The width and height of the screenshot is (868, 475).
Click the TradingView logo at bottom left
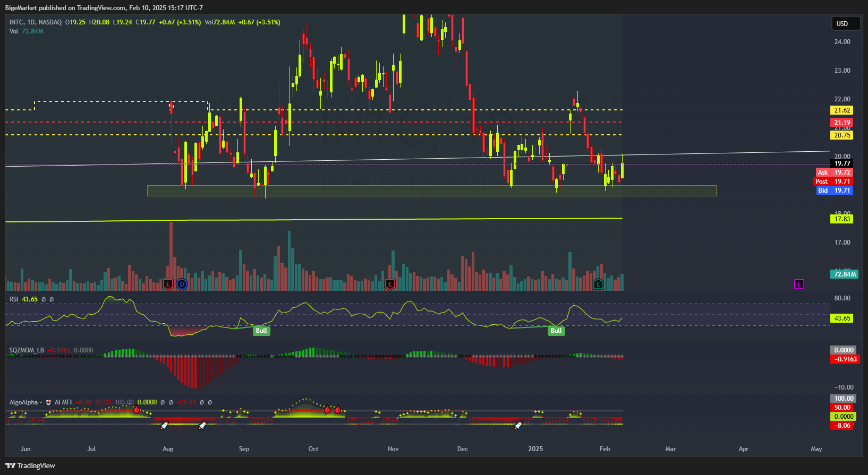point(30,465)
